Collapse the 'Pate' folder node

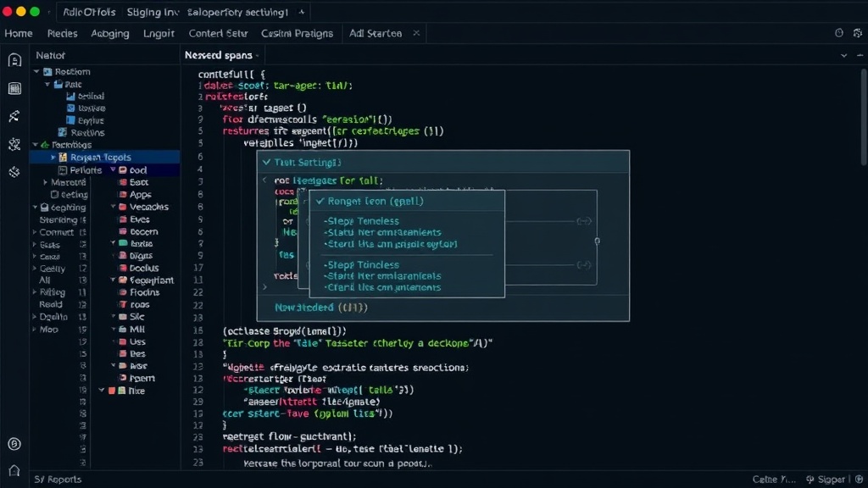[47, 84]
